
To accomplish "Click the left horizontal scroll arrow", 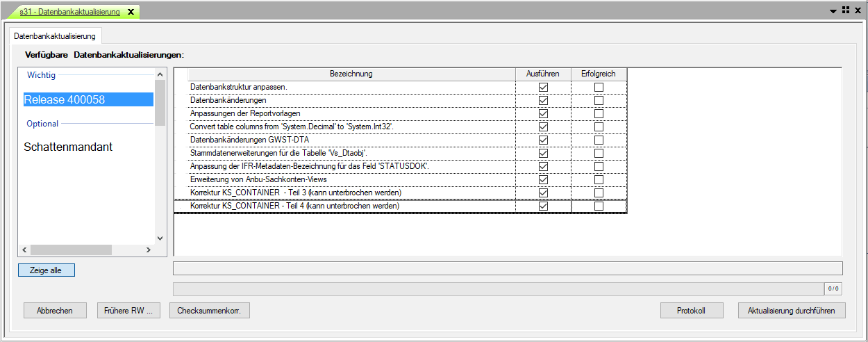I will tap(24, 250).
